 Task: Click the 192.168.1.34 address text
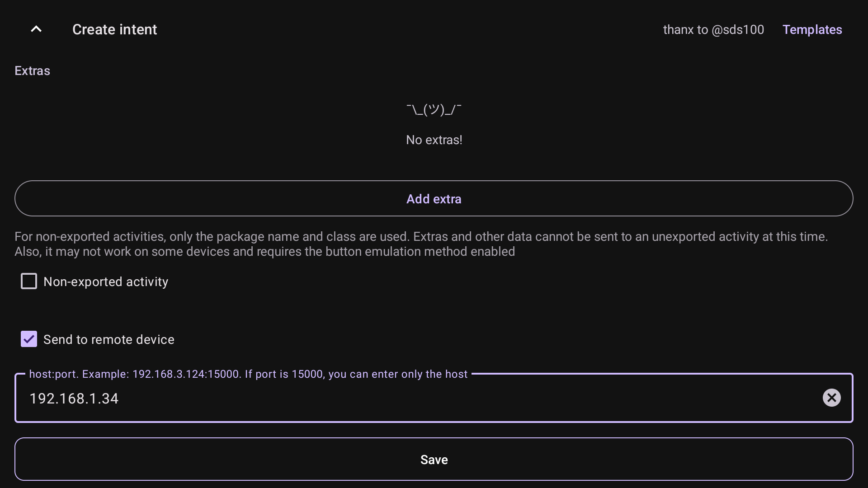74,399
